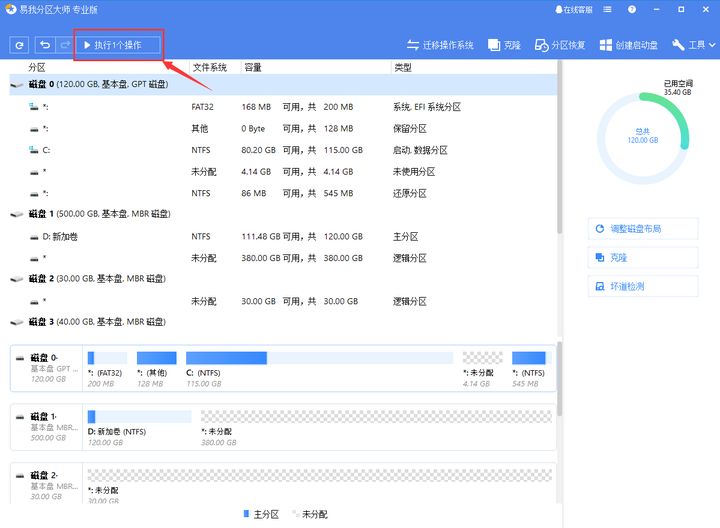Click the 克隆 button in the right panel
This screenshot has width=720, height=528.
(642, 257)
